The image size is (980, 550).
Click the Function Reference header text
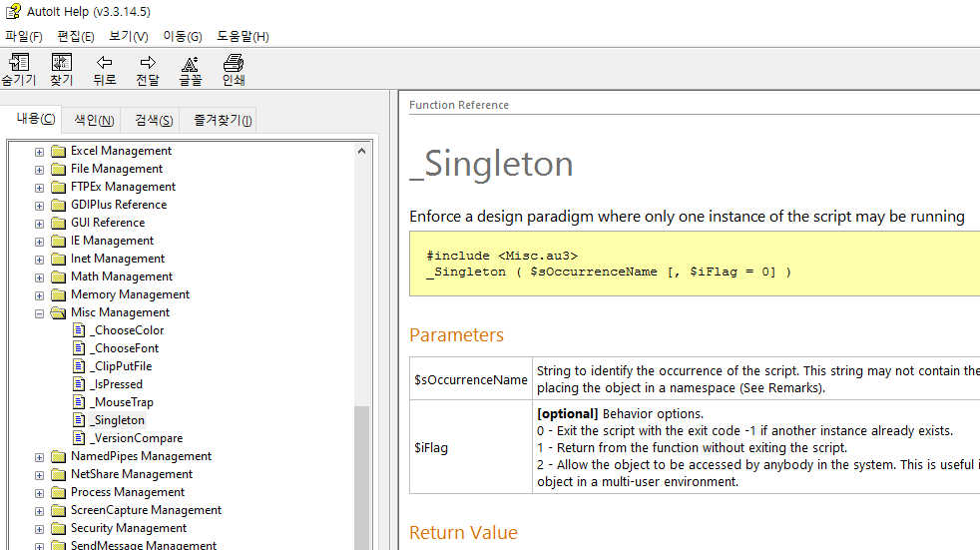pos(459,105)
